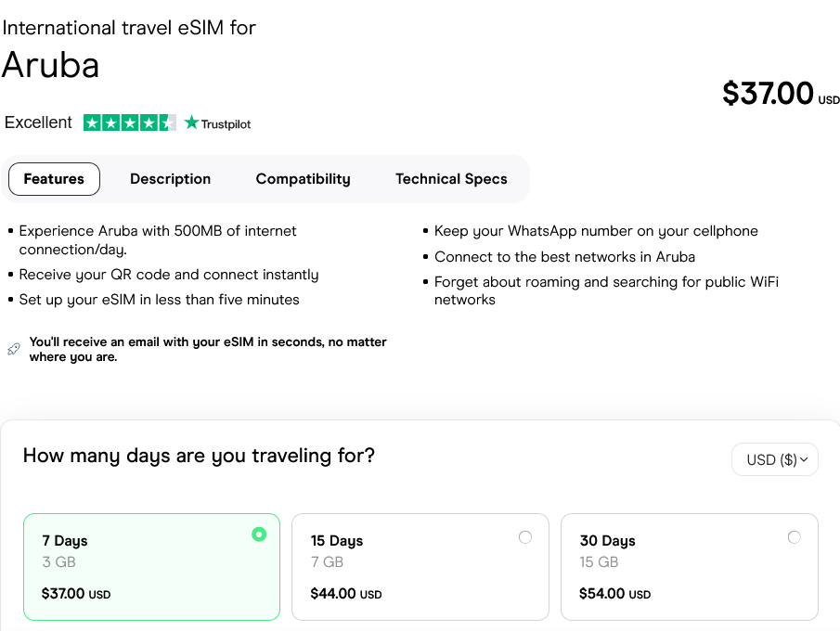Image resolution: width=840 pixels, height=631 pixels.
Task: Click the Excellent rating text
Action: [x=38, y=122]
